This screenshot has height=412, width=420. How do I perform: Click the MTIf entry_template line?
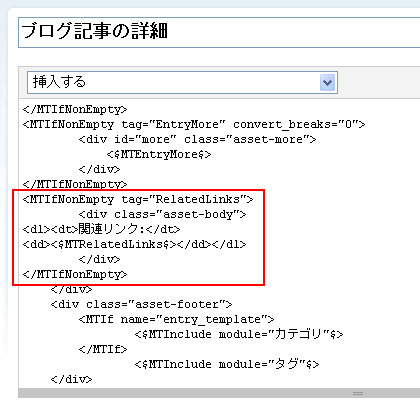pyautogui.click(x=176, y=319)
